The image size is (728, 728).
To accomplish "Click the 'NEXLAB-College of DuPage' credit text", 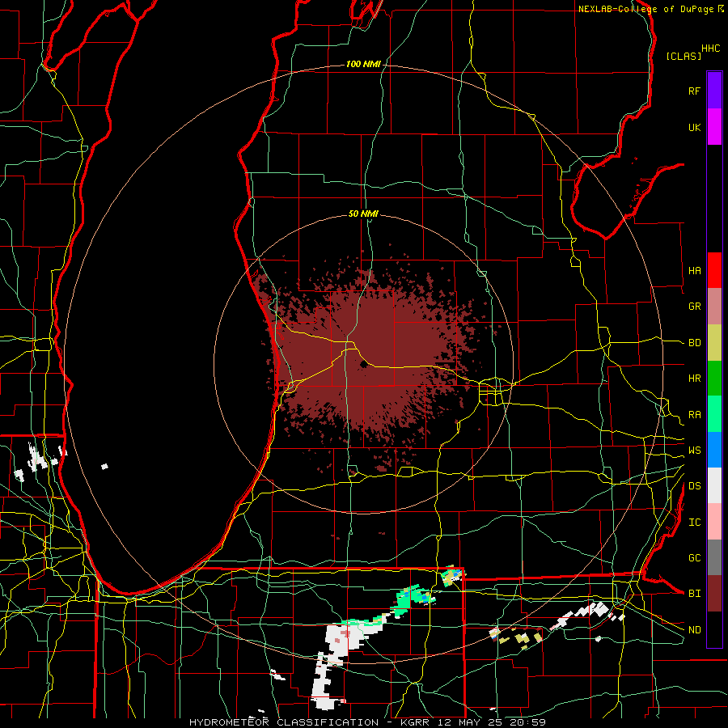I will tap(645, 9).
